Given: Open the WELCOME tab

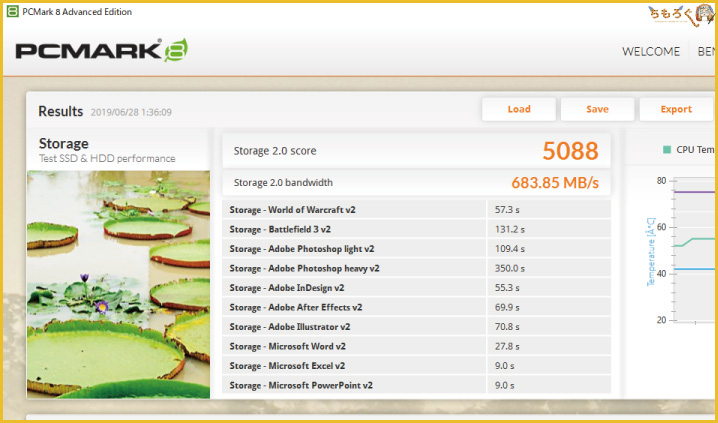Looking at the screenshot, I should [651, 52].
